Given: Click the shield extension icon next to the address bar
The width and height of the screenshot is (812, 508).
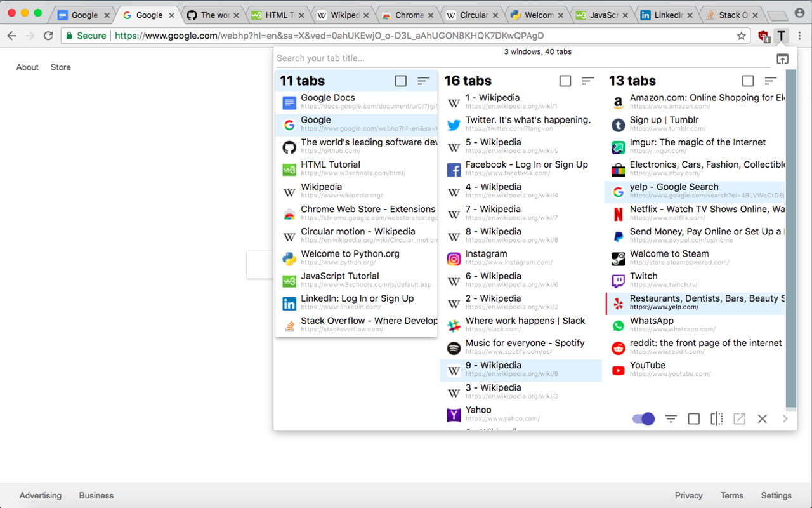Looking at the screenshot, I should pyautogui.click(x=764, y=36).
